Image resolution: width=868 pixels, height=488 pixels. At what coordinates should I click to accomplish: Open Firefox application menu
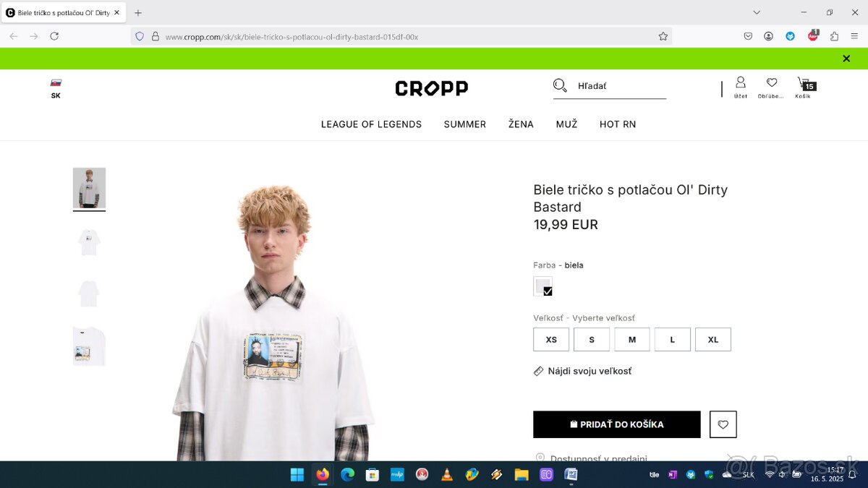(854, 36)
